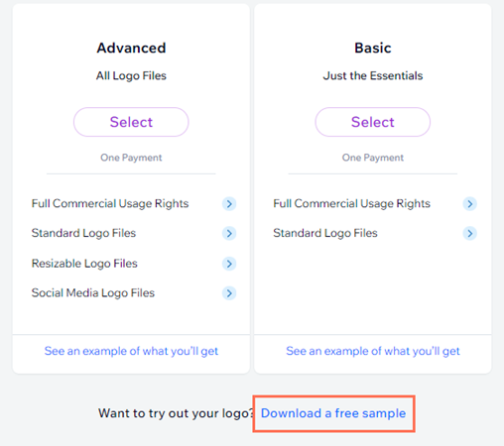Open chevron icon beside Resizable Logo Files
The height and width of the screenshot is (446, 504).
coord(229,264)
